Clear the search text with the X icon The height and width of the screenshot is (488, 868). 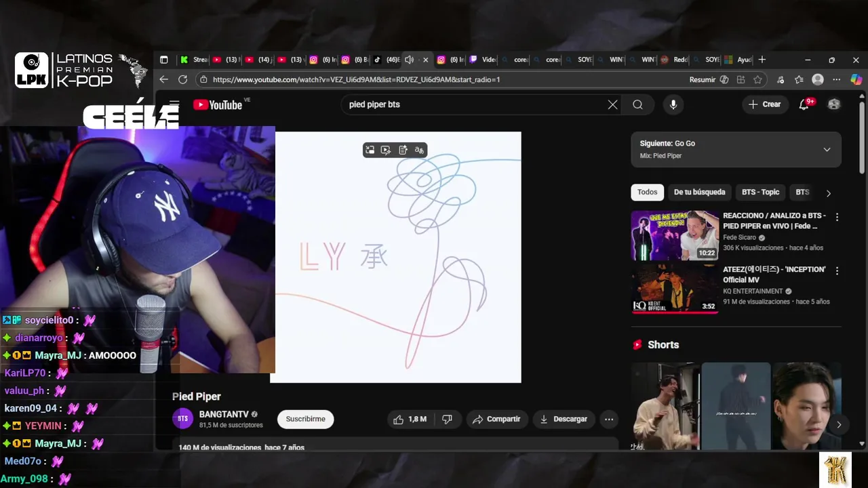pos(612,104)
